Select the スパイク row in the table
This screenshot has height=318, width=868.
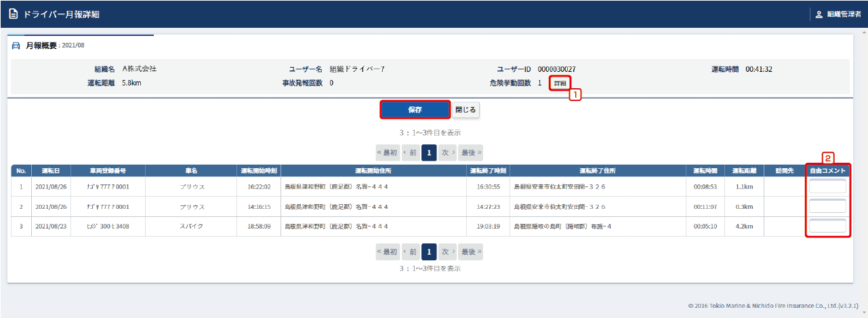point(190,226)
